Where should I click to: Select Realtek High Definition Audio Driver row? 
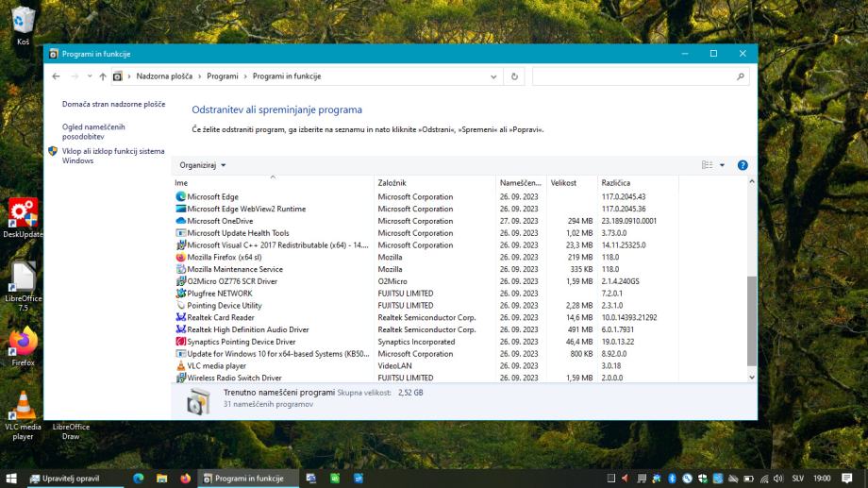[x=426, y=329]
